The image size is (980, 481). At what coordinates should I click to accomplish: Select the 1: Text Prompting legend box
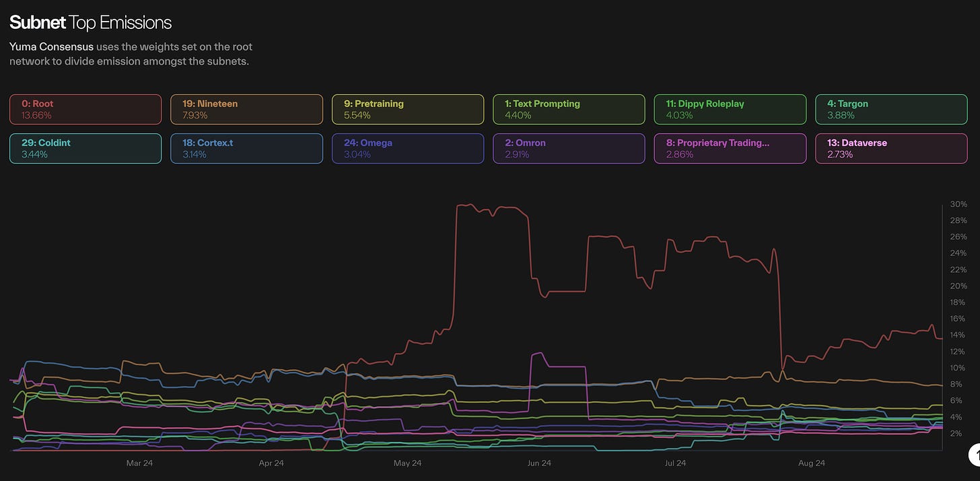pyautogui.click(x=569, y=109)
